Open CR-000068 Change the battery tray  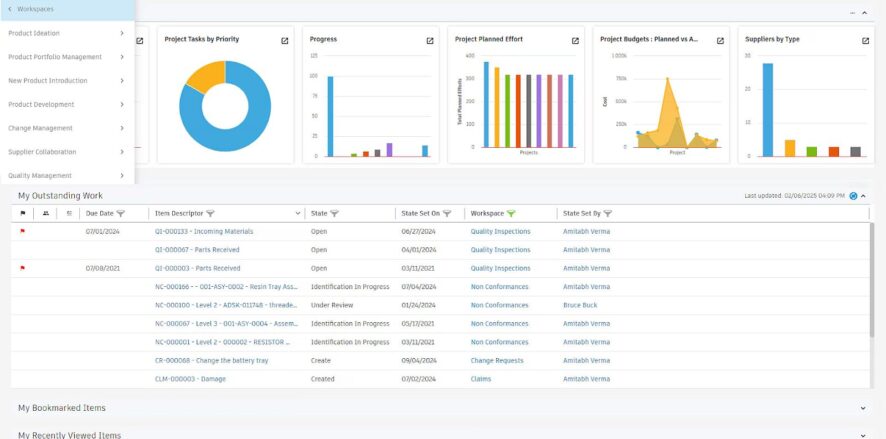(211, 360)
